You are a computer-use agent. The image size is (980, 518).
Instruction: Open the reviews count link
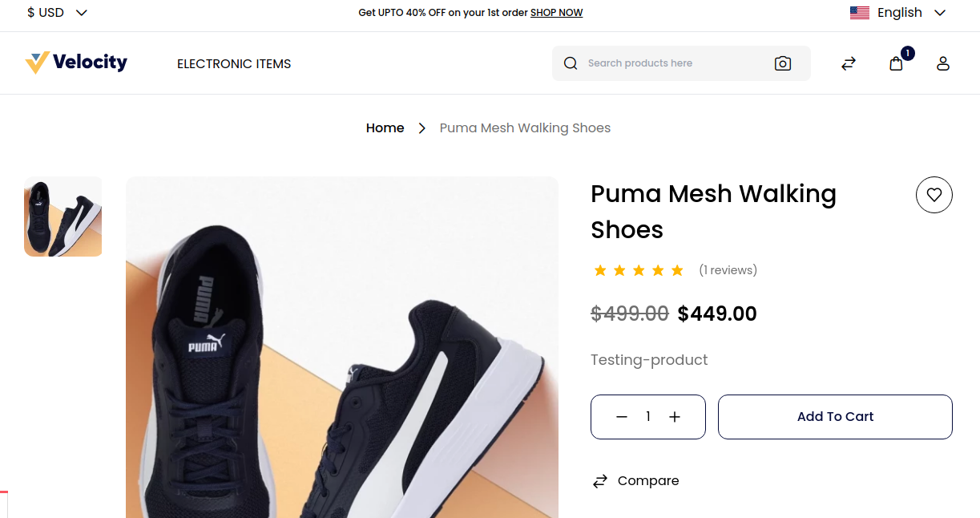(728, 270)
